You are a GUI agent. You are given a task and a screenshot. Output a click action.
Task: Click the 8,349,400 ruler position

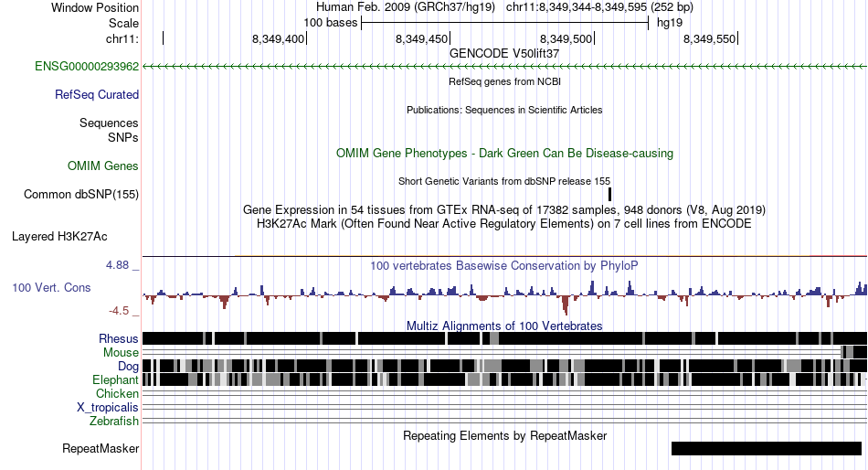(279, 38)
